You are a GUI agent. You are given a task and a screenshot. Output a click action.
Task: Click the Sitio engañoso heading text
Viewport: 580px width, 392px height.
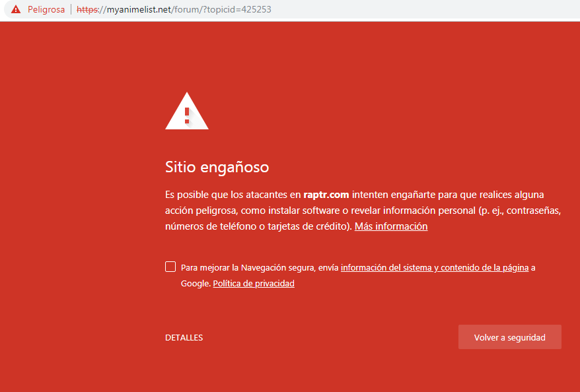216,167
